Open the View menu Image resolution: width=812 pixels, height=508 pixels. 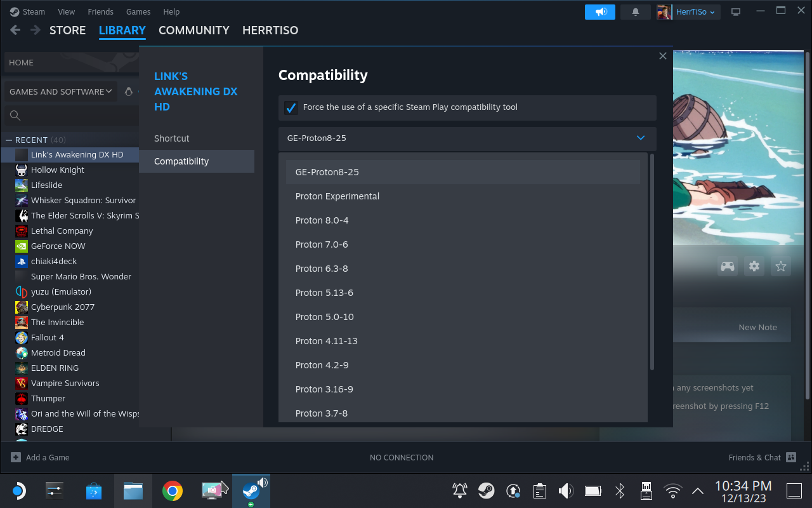point(66,12)
